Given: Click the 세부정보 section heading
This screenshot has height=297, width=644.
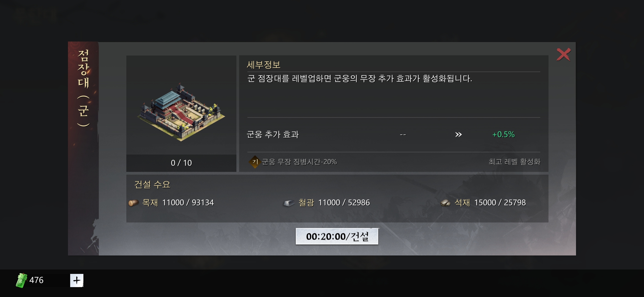Looking at the screenshot, I should [263, 65].
